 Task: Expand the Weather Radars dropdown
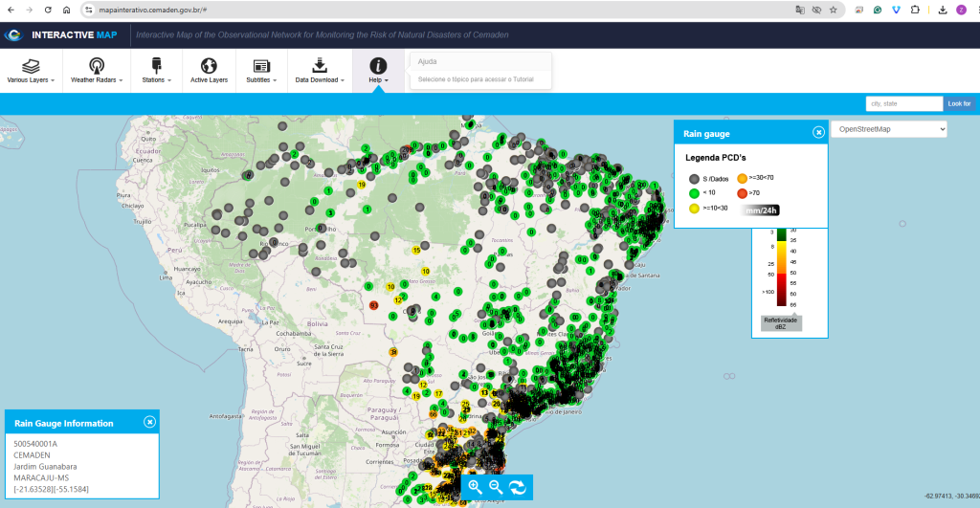click(97, 71)
